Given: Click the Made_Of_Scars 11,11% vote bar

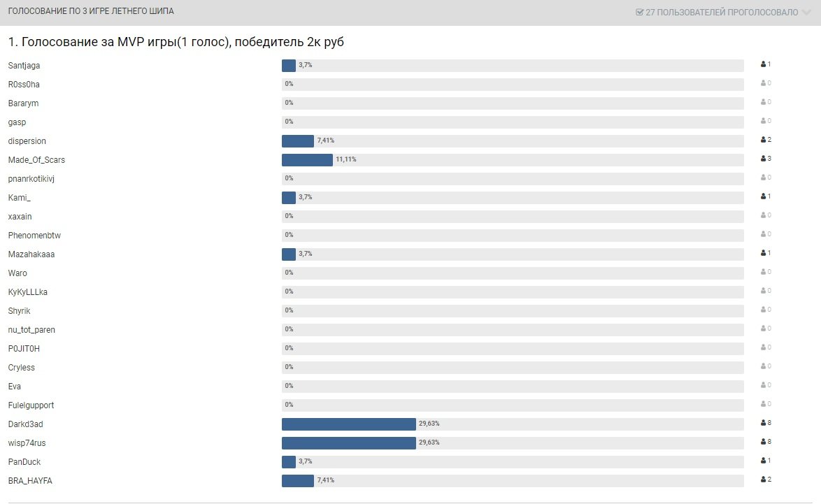Looking at the screenshot, I should tap(307, 160).
